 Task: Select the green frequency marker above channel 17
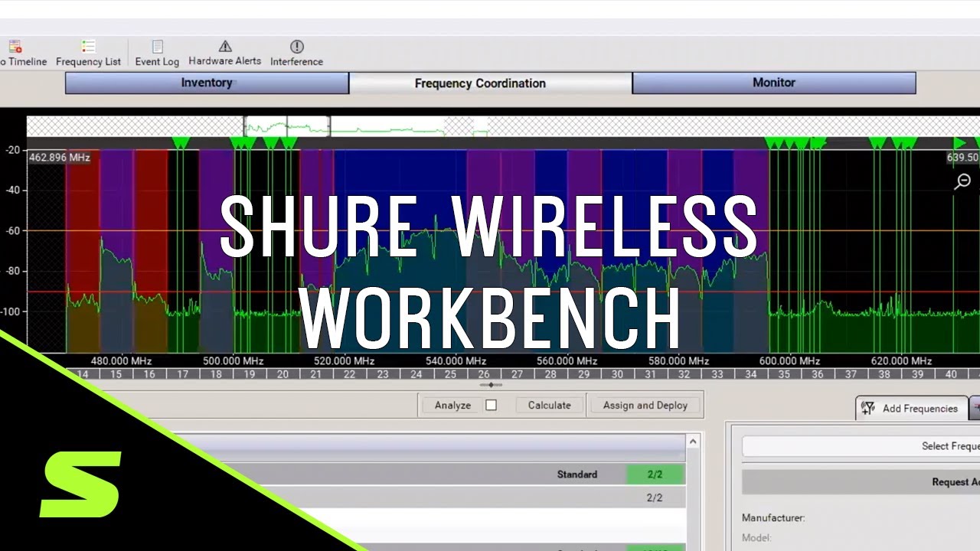pos(181,143)
